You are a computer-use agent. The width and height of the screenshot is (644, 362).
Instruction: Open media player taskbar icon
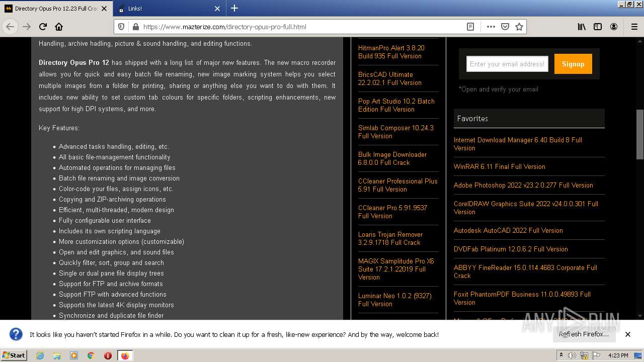click(74, 355)
